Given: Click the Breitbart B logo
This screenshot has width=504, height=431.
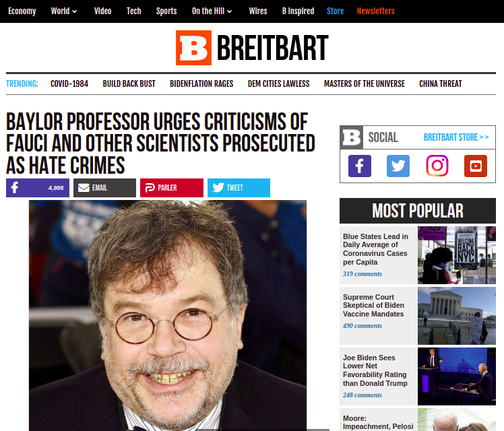Looking at the screenshot, I should click(193, 48).
